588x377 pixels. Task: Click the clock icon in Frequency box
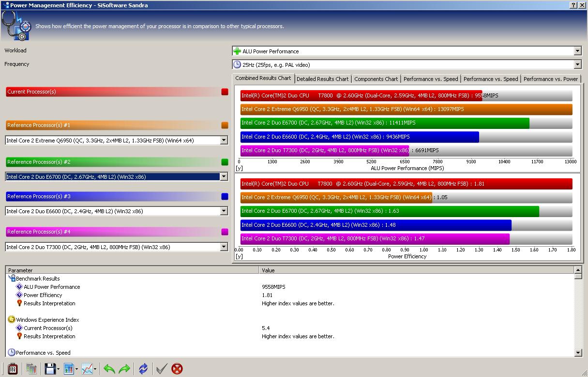coord(237,64)
